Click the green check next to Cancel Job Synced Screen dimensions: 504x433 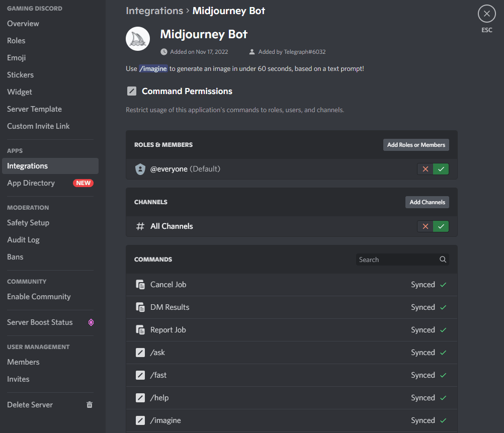point(443,285)
